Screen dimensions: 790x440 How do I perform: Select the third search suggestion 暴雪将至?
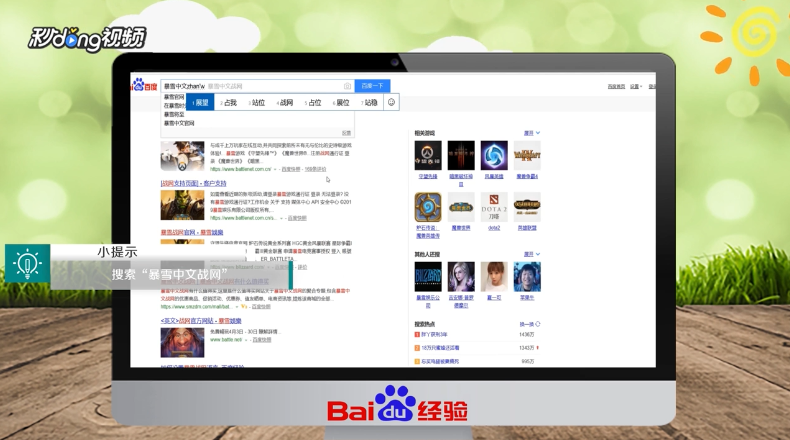tap(174, 114)
